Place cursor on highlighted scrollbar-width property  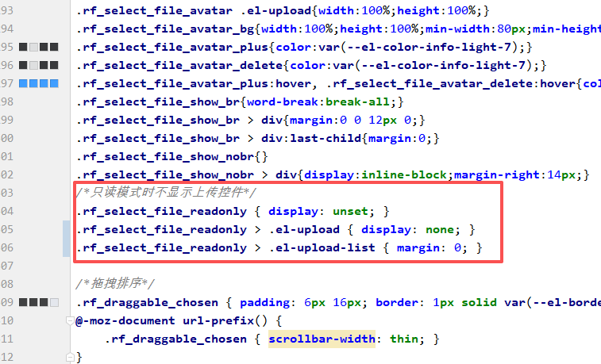322,339
